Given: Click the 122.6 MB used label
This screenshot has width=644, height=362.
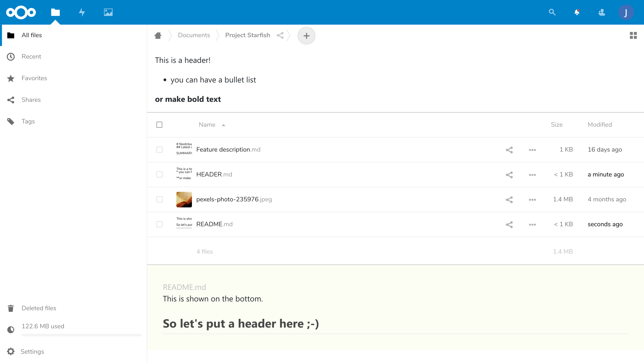Looking at the screenshot, I should 43,326.
